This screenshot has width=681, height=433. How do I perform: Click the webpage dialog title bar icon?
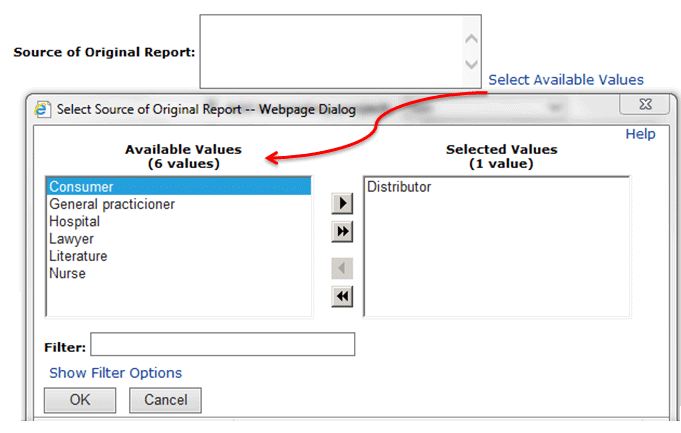(x=42, y=109)
